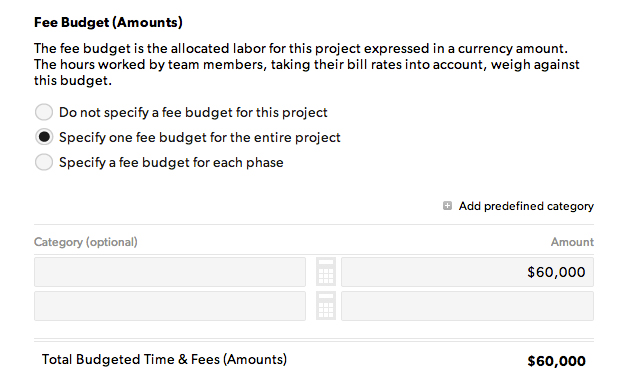Click the Amount field showing $60,000
Image resolution: width=630 pixels, height=386 pixels.
[x=467, y=272]
